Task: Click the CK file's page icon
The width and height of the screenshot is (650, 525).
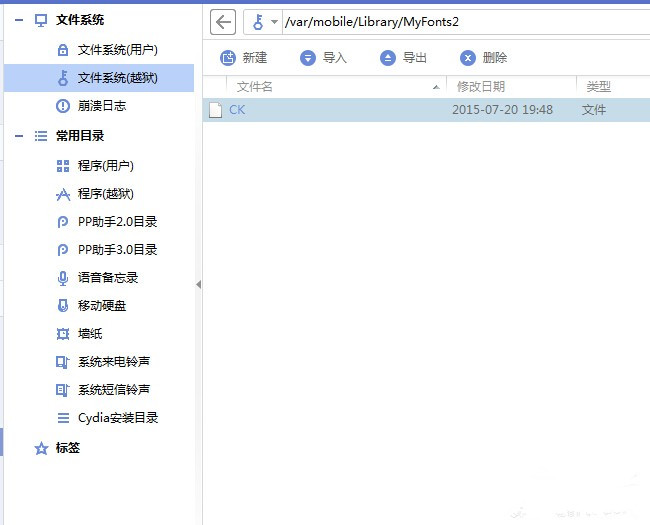Action: pos(216,110)
